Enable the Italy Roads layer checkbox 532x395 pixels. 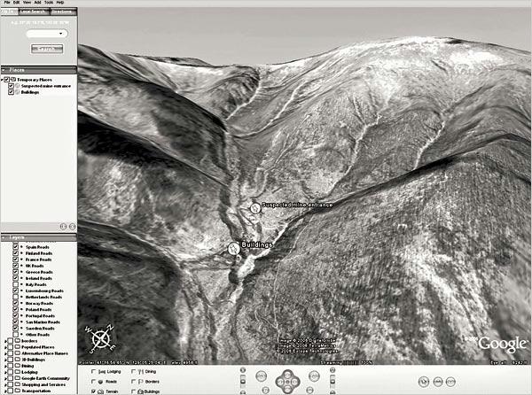pyautogui.click(x=15, y=283)
